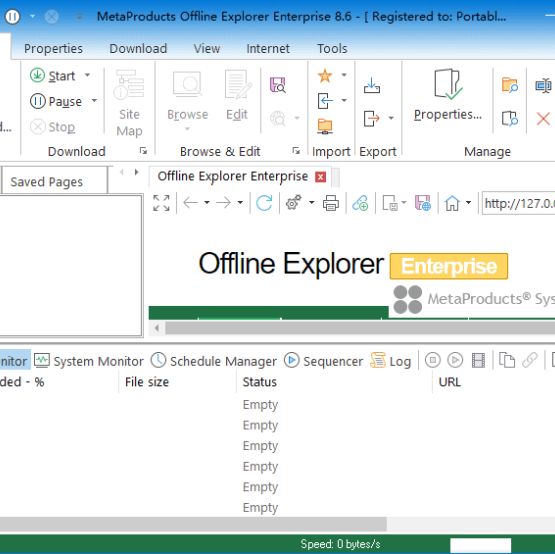The width and height of the screenshot is (555, 554).
Task: Open the Download ribbon tab
Action: pos(138,48)
